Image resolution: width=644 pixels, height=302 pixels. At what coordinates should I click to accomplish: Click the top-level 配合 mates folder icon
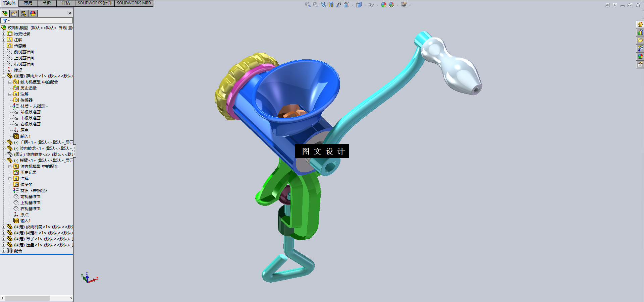10,251
